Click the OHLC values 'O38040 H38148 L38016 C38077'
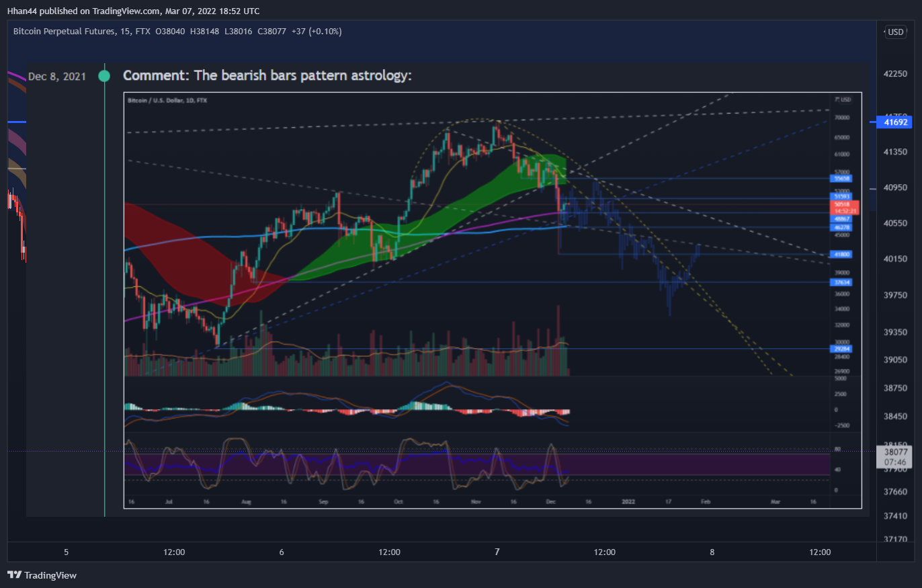Viewport: 922px width, 588px height. coord(221,32)
